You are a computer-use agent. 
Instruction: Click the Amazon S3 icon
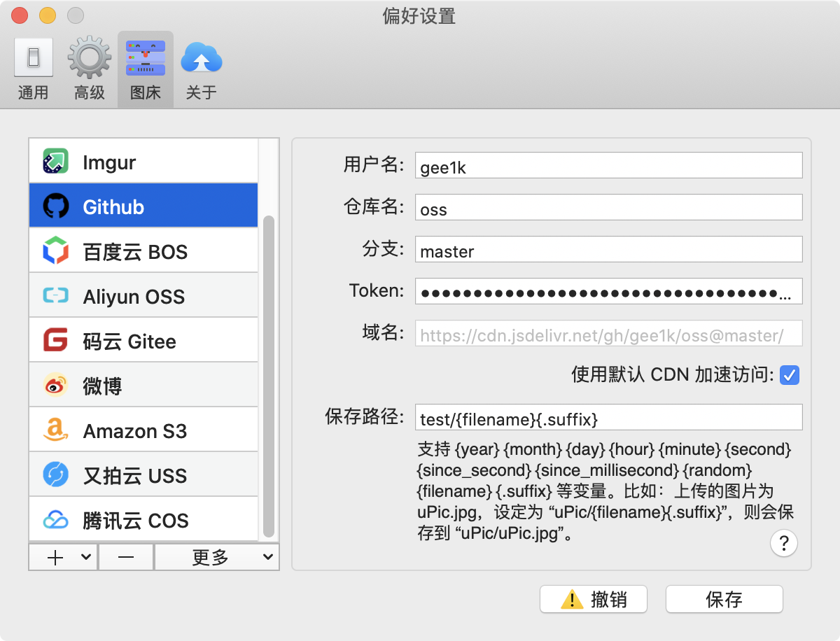[55, 430]
